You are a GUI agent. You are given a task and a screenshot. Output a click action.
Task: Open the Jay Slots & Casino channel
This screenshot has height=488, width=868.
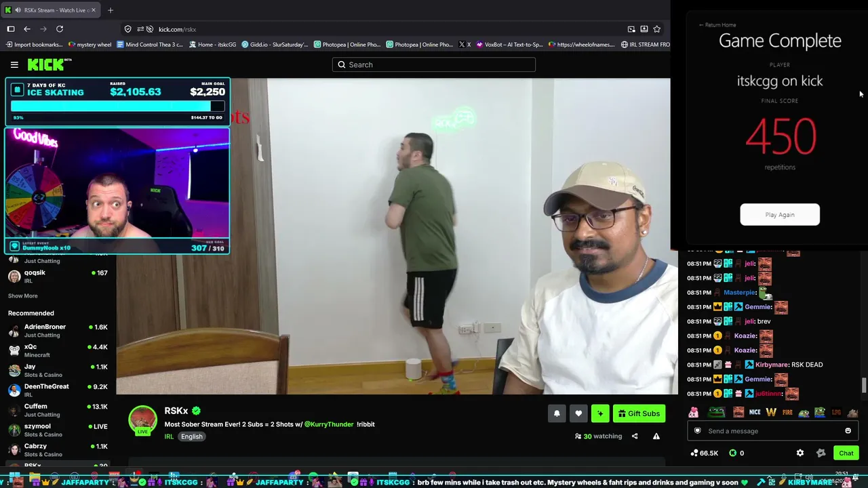(58, 370)
